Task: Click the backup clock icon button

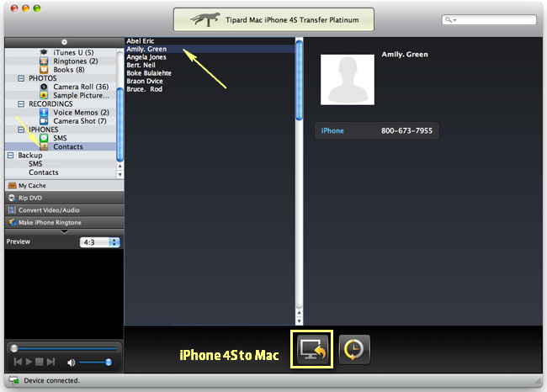Action: (354, 349)
